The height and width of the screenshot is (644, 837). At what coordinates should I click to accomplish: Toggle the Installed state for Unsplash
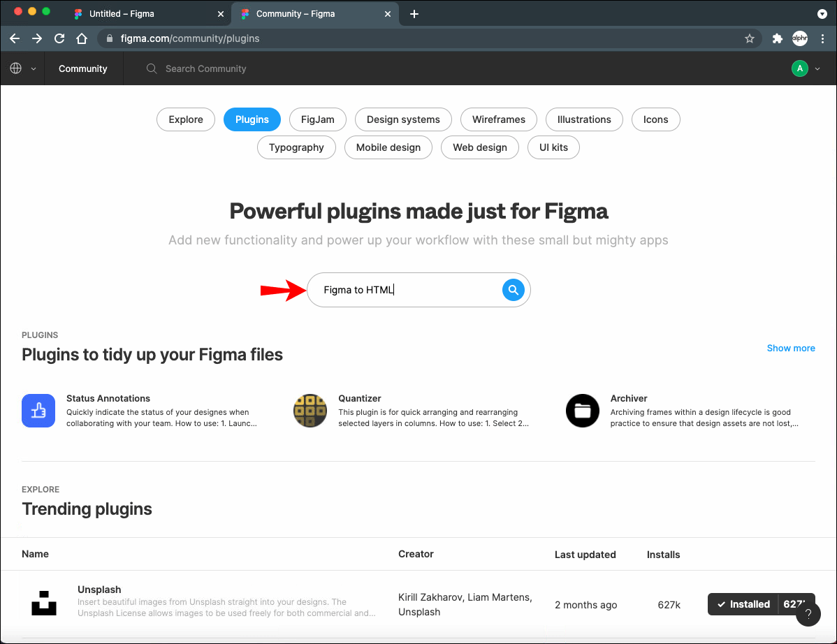pos(743,604)
